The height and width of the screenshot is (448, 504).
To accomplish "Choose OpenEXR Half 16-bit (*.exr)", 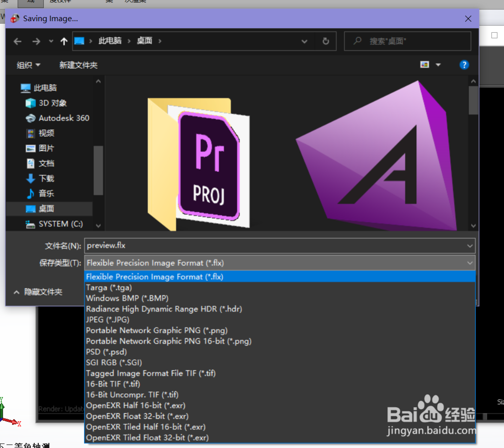I will click(x=280, y=406).
